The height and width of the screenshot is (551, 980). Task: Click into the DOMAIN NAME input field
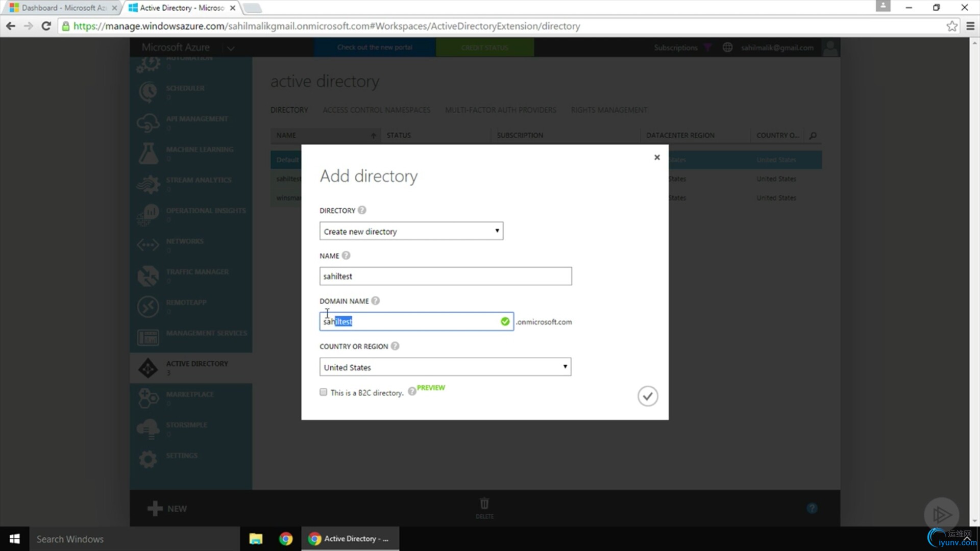[x=416, y=321]
